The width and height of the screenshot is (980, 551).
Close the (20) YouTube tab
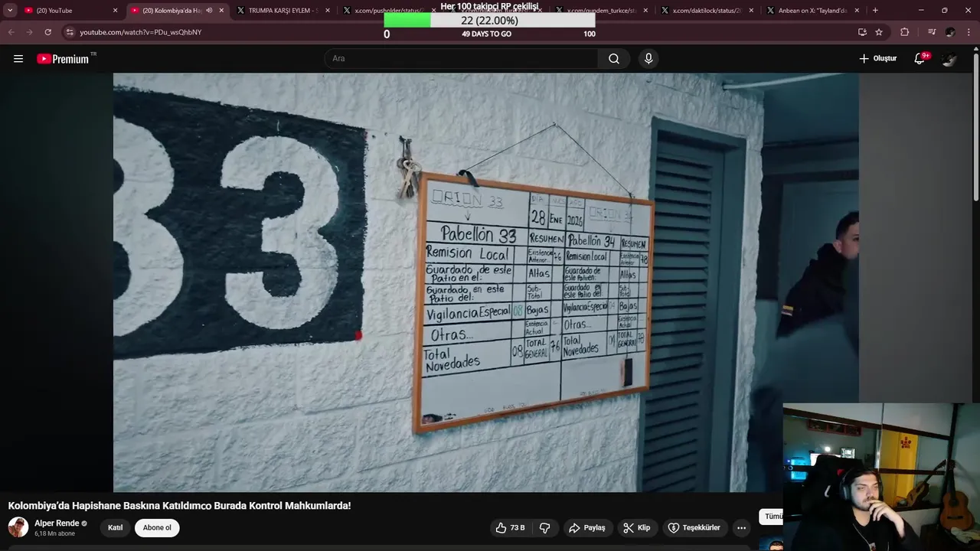click(116, 11)
